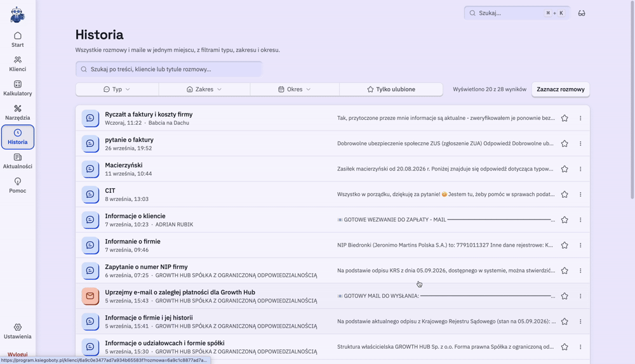Viewport: 635px width, 364px height.
Task: Expand the Zakres filter dropdown
Action: pyautogui.click(x=204, y=89)
